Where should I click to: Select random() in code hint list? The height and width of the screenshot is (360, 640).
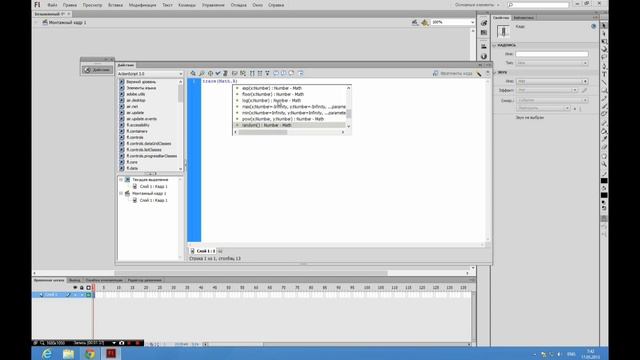[x=290, y=125]
